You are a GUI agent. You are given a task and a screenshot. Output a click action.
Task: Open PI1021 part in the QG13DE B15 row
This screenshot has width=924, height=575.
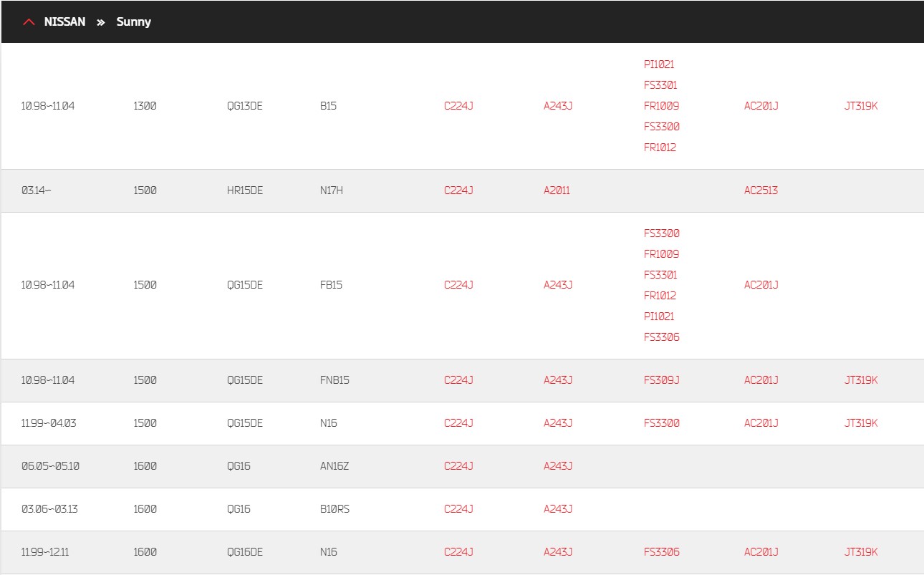coord(659,64)
